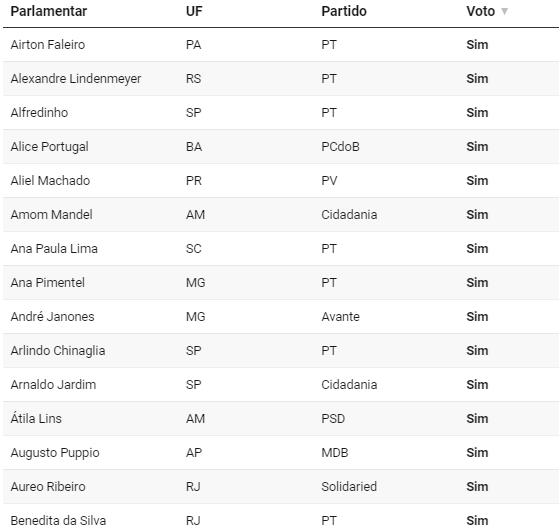
Task: Click the PSD cell in Átila Lins row
Action: click(x=333, y=419)
